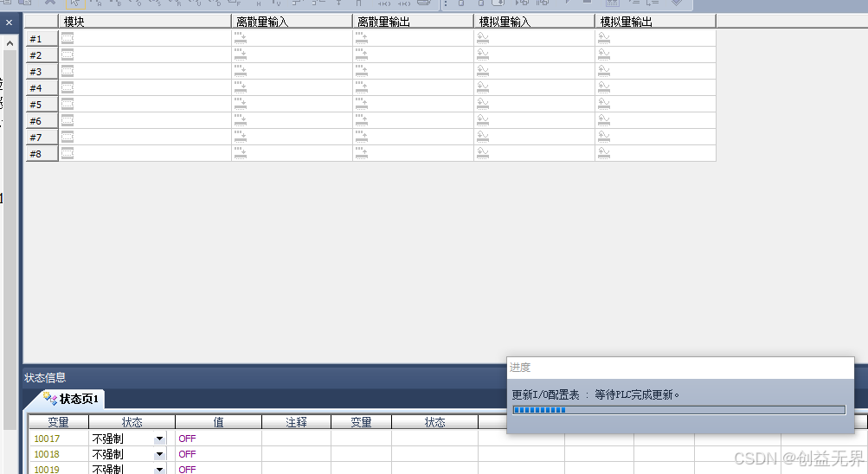The image size is (868, 474).
Task: Select row header #8
Action: (42, 153)
